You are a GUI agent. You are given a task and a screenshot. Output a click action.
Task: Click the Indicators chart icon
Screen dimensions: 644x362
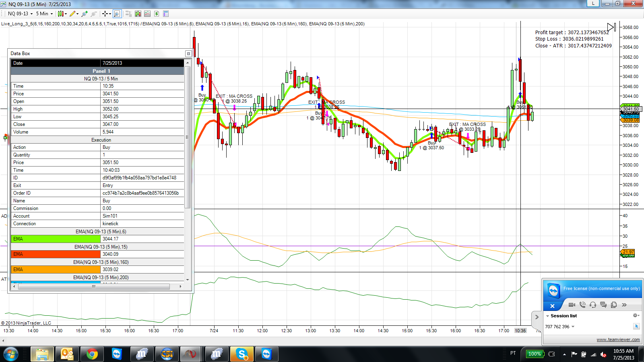point(147,14)
